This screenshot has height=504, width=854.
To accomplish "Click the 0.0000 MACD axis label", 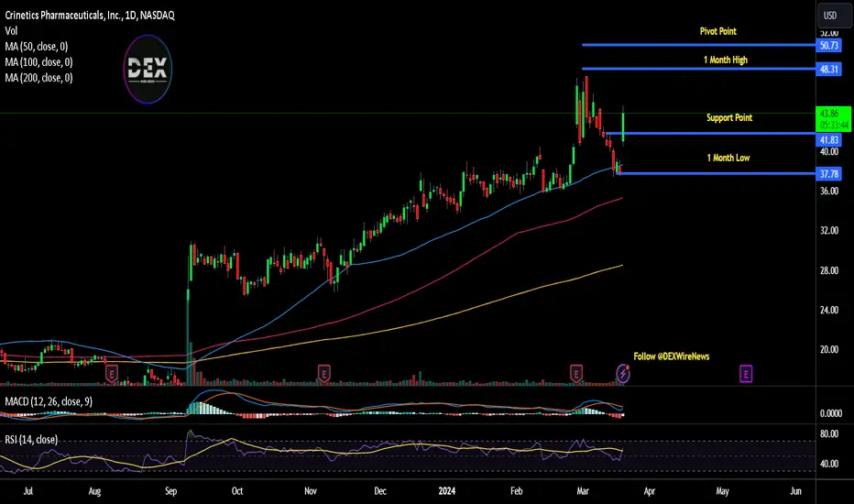I will point(830,413).
